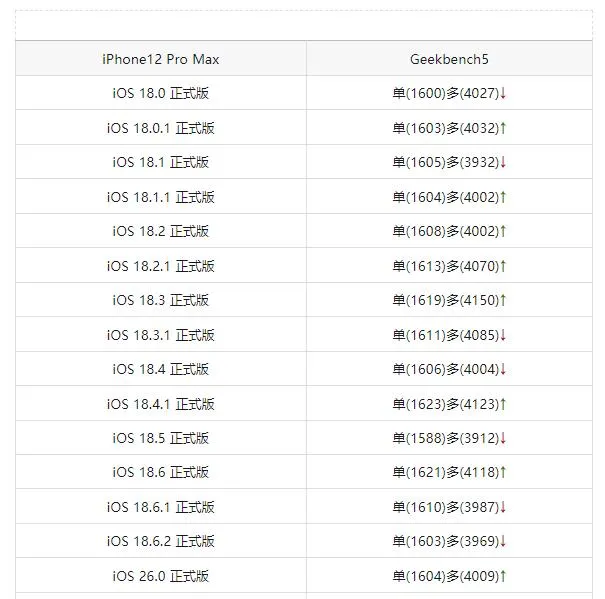Click the green up arrow in iOS 26.0 row

[x=503, y=576]
